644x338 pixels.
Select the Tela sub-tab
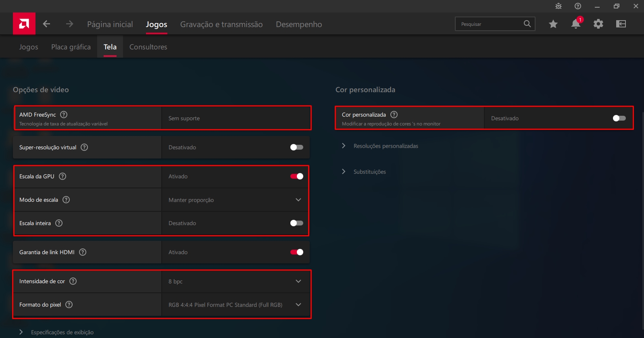point(110,47)
